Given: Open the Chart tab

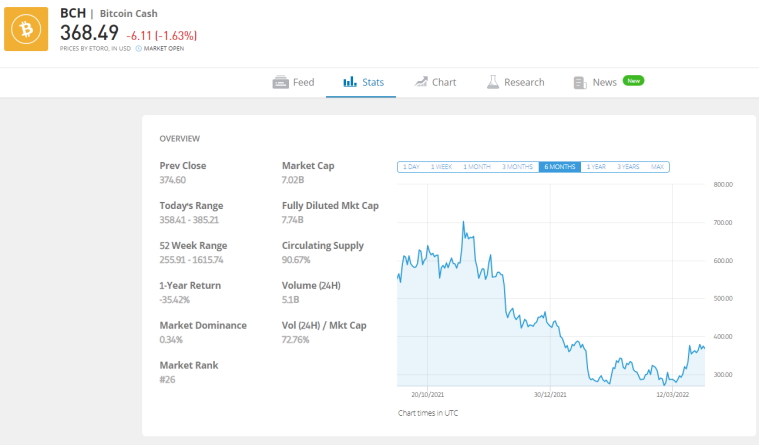Looking at the screenshot, I should tap(435, 82).
